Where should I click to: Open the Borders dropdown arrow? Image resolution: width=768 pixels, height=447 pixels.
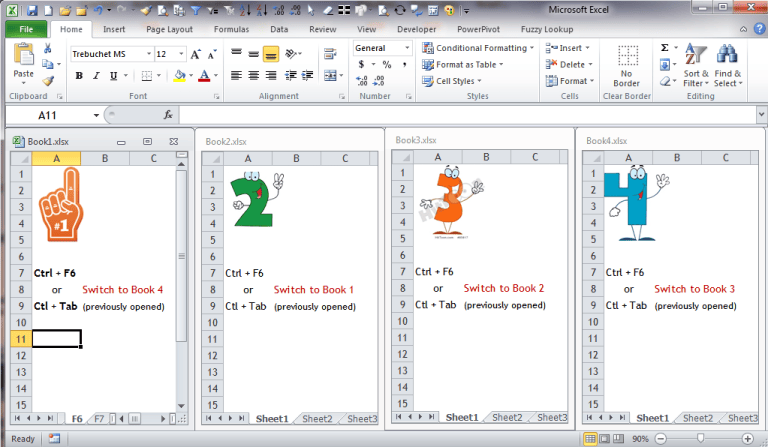click(x=159, y=75)
